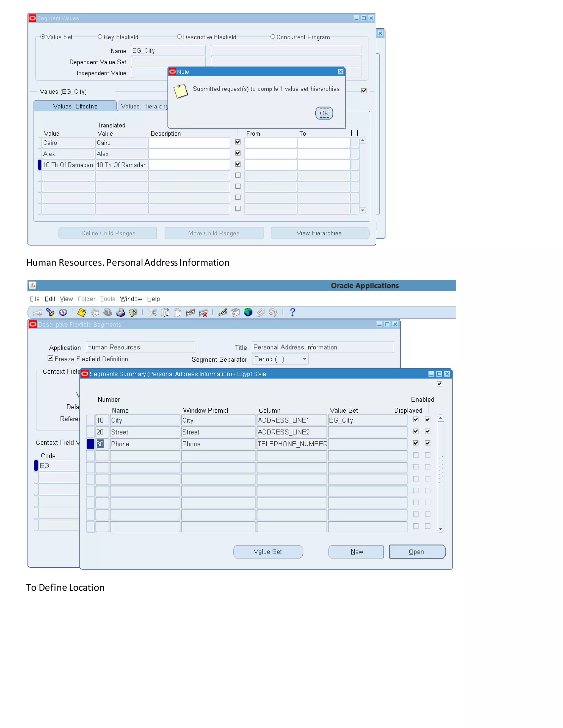This screenshot has height=728, width=563.
Task: Click the Window Help question mark icon
Action: click(x=292, y=312)
